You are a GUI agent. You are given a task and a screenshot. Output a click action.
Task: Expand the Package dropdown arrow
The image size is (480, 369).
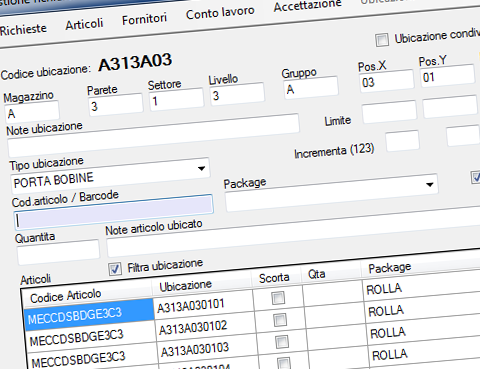(430, 184)
